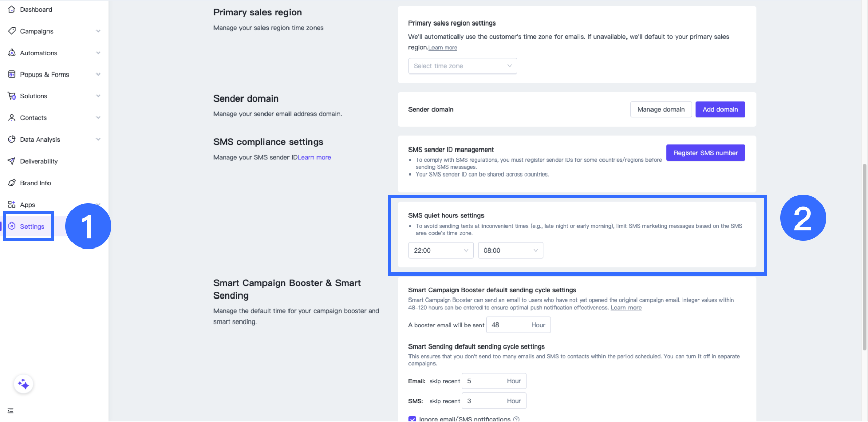Image resolution: width=868 pixels, height=422 pixels.
Task: Open the Deliverability paper plane icon
Action: 12,161
